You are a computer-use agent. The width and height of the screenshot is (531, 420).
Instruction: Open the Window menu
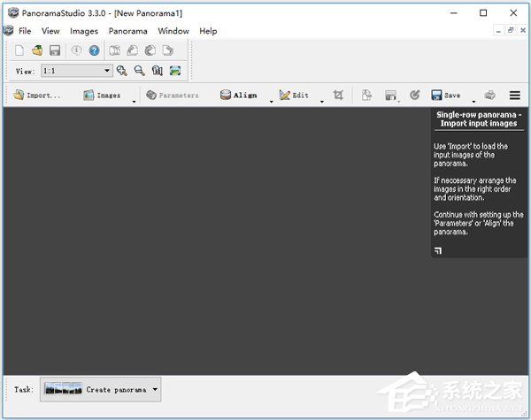173,31
